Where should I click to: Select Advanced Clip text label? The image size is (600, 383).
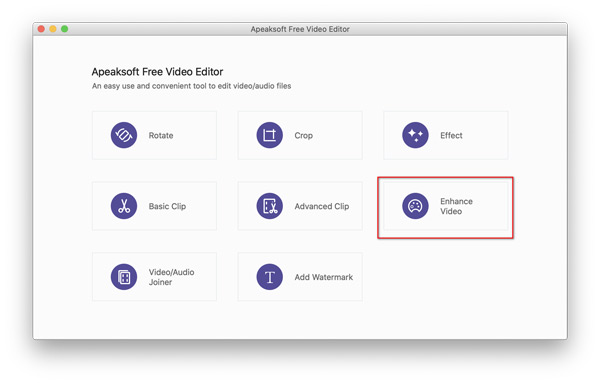coord(322,206)
